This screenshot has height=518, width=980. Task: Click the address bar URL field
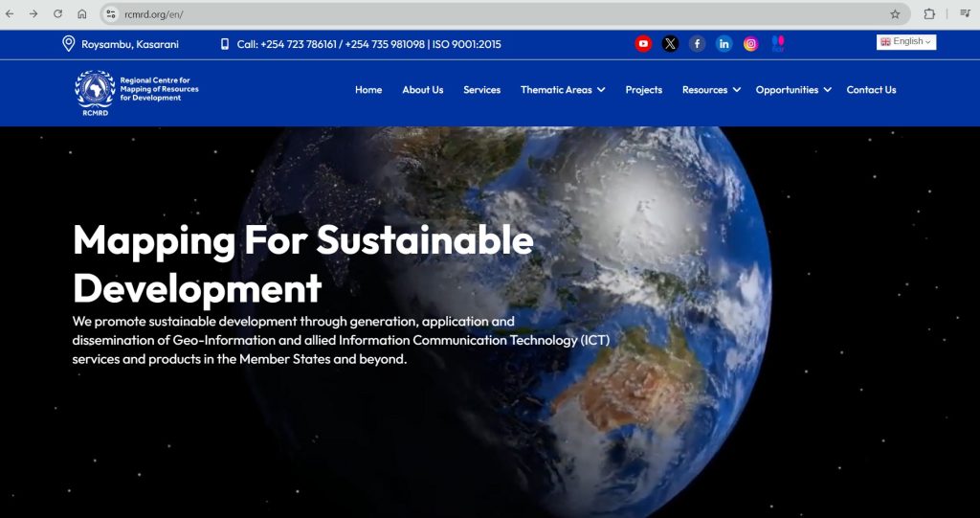pyautogui.click(x=479, y=14)
